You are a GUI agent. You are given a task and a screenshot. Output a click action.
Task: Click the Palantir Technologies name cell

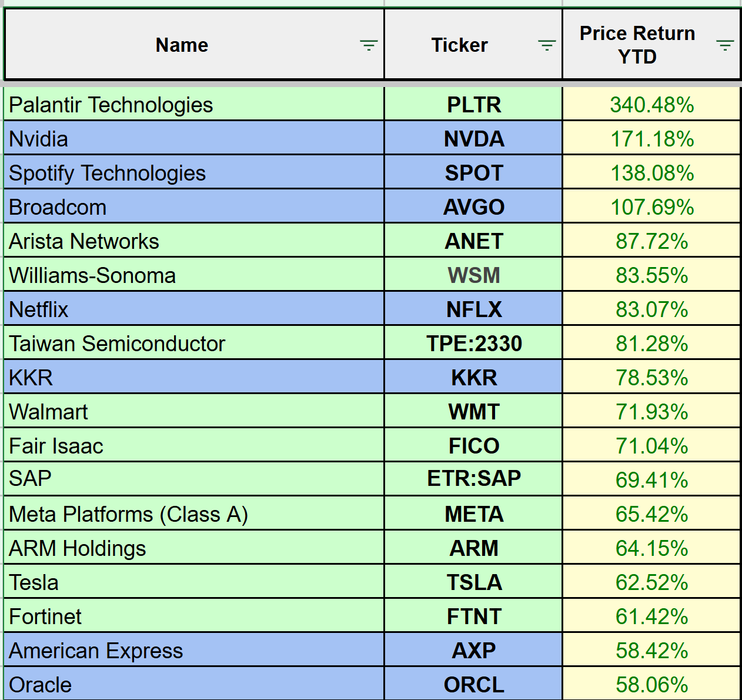pos(111,105)
